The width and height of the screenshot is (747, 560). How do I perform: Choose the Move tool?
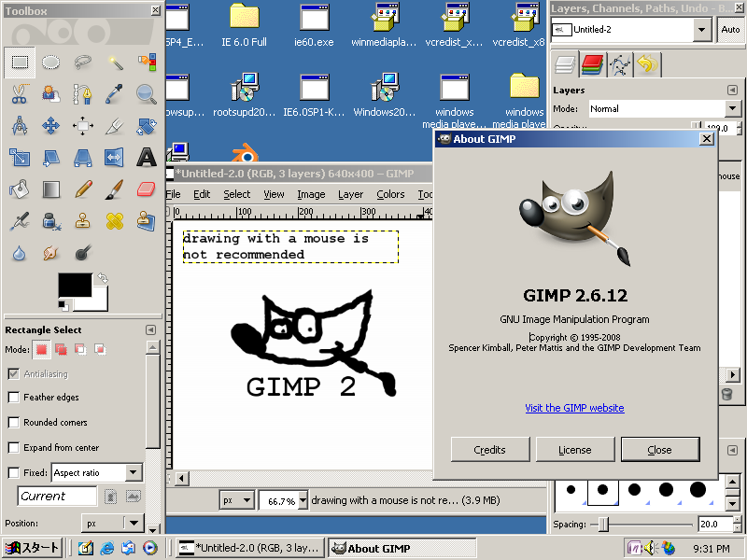pyautogui.click(x=51, y=126)
